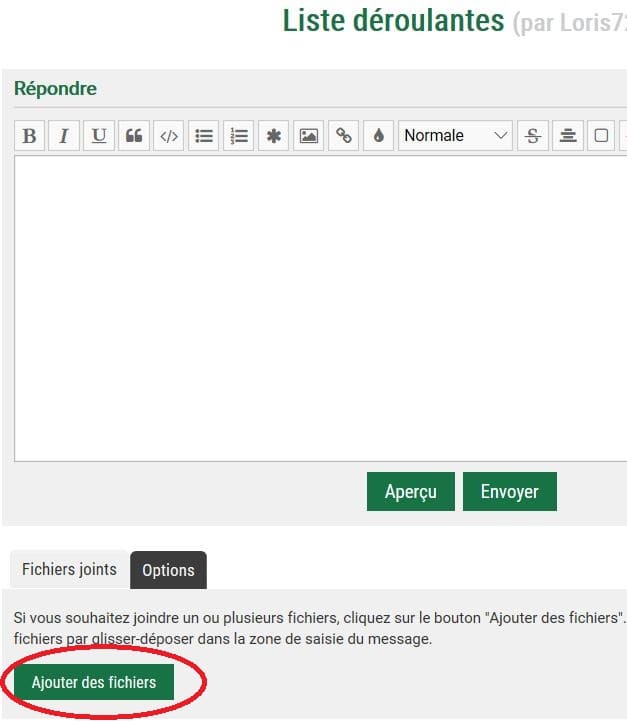Create a bulleted list
This screenshot has width=627, height=721.
(204, 136)
